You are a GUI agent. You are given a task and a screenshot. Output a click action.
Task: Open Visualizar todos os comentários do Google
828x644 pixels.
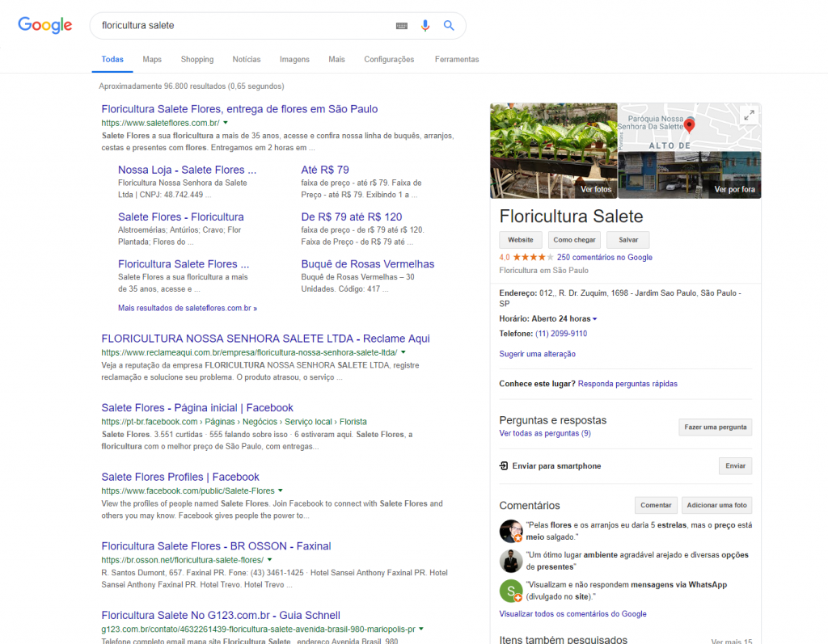pyautogui.click(x=572, y=614)
